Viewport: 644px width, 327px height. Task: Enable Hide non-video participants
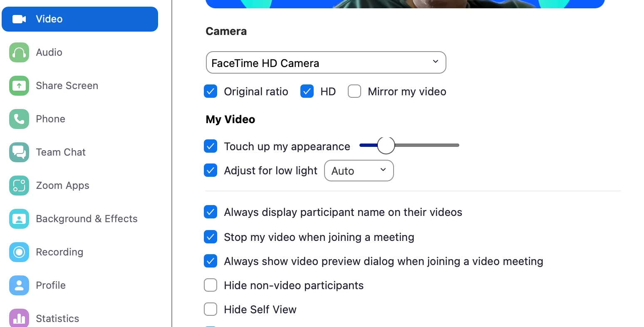211,285
